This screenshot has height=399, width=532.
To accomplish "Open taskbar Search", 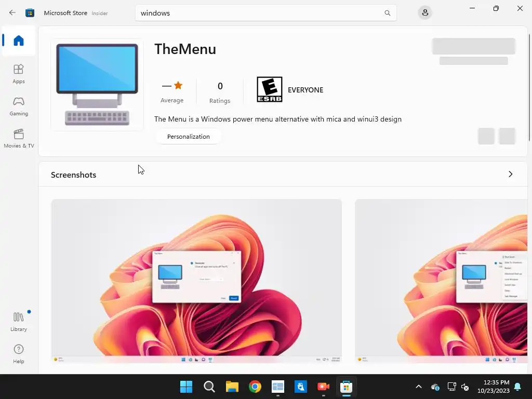I will [x=209, y=387].
